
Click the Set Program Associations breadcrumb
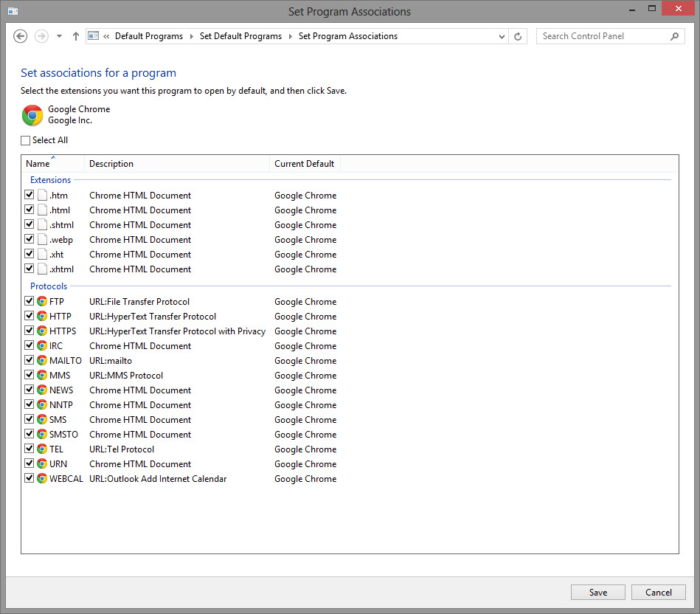click(x=347, y=36)
